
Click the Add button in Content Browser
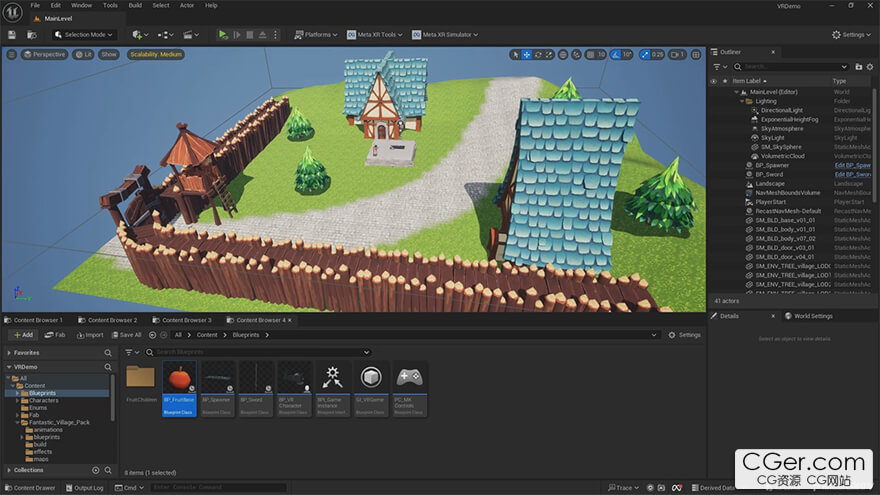[22, 335]
